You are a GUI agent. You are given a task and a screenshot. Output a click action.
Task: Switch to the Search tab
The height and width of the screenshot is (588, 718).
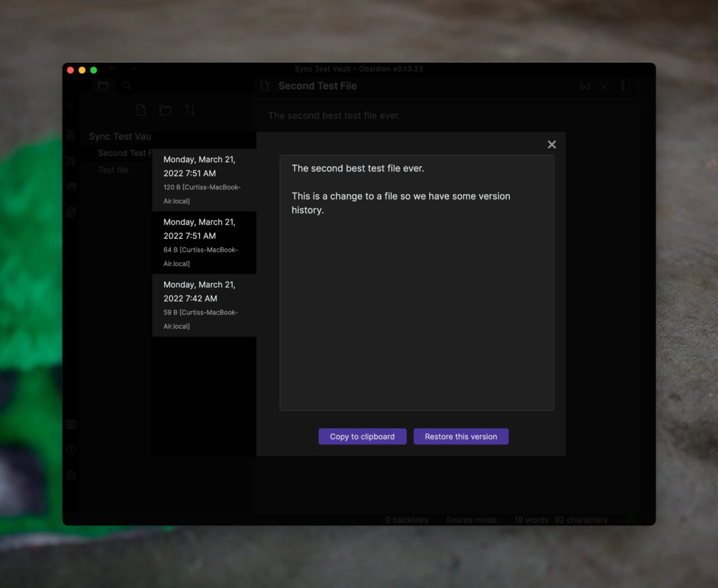(x=126, y=85)
